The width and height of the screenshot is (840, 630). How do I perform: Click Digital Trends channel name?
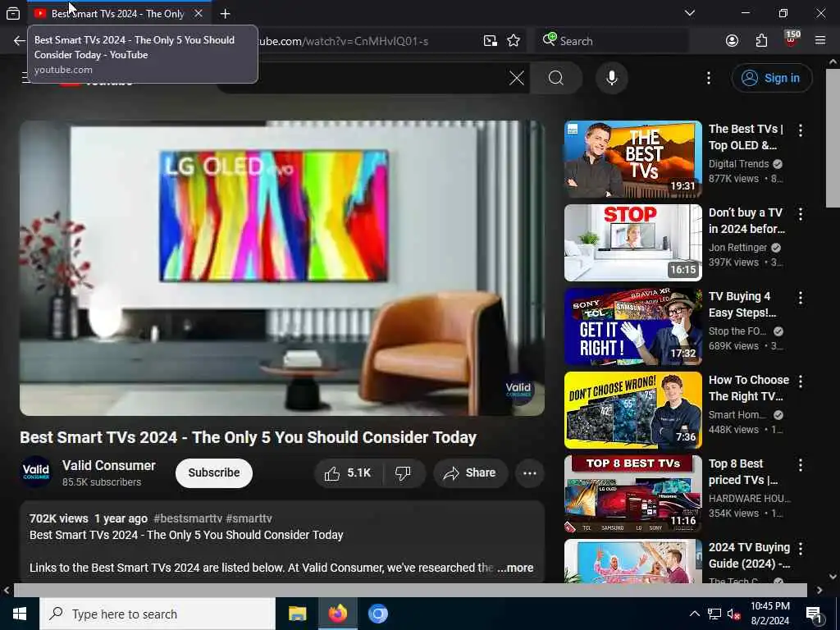click(x=739, y=164)
